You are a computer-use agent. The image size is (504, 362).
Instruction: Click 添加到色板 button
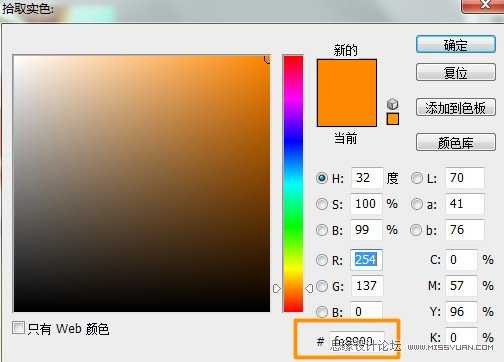(456, 108)
